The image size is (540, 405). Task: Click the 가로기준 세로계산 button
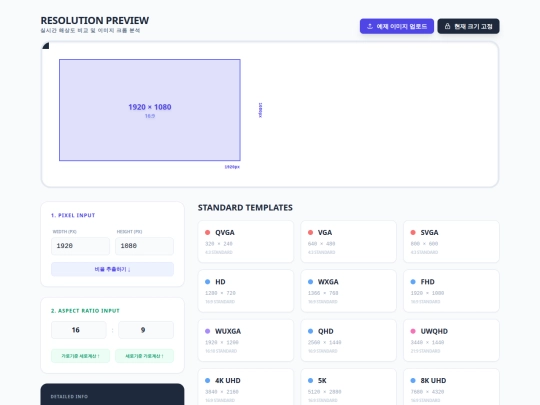tap(80, 356)
